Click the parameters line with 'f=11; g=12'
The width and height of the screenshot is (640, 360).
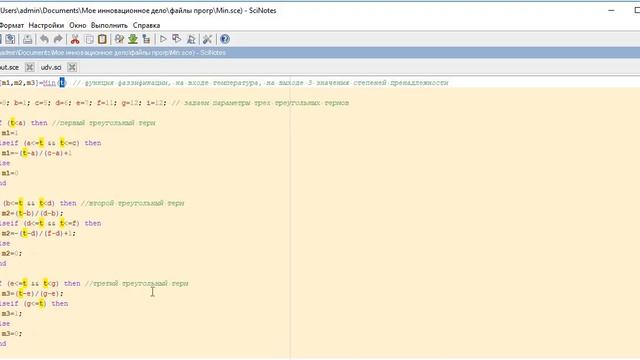point(175,103)
